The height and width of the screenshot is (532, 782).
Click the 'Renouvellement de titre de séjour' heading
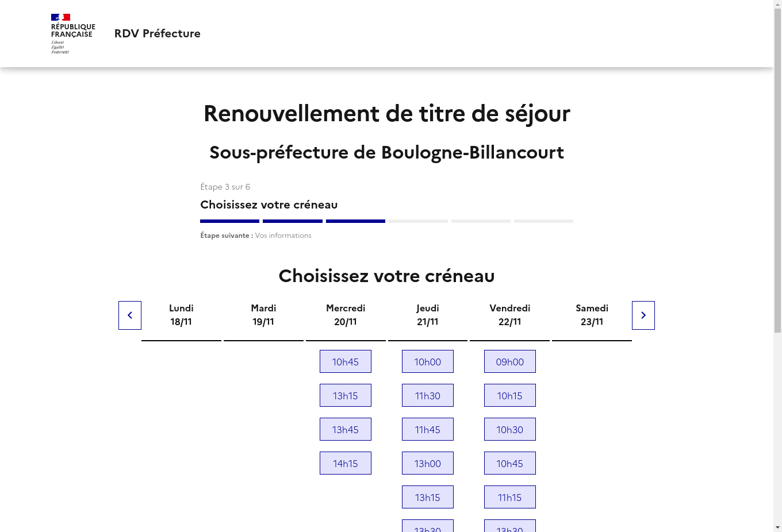(x=386, y=113)
